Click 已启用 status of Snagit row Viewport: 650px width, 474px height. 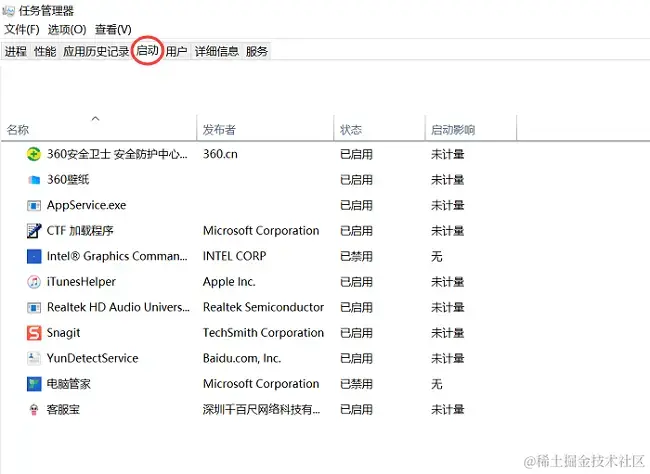356,333
